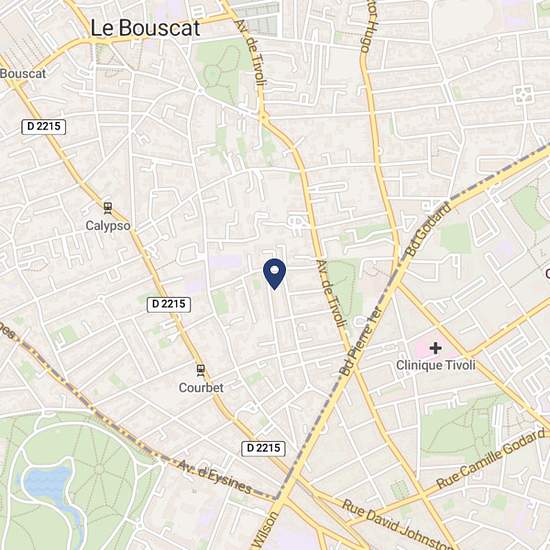Click the square garden symbol at top right
The width and height of the screenshot is (550, 550).
point(523,95)
